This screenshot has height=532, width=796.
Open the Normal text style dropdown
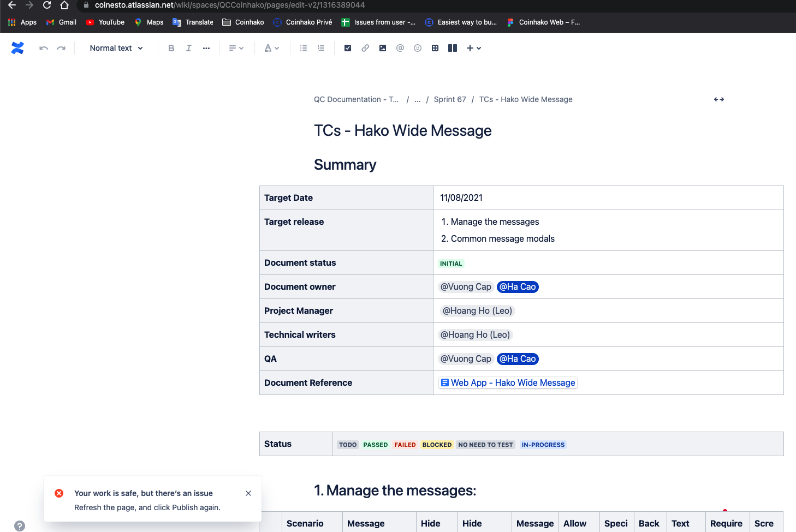click(x=116, y=48)
